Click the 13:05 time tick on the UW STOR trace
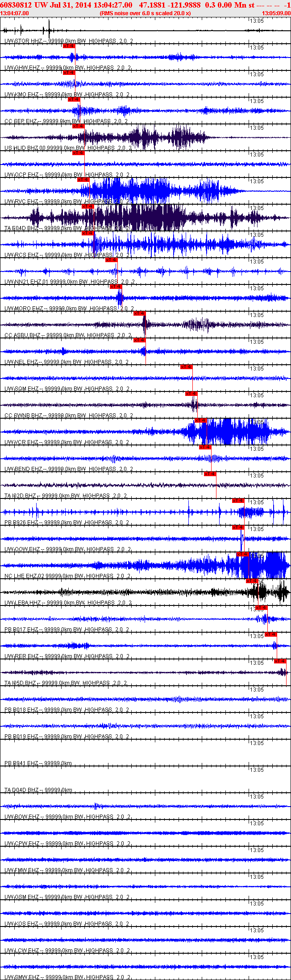 [256, 21]
